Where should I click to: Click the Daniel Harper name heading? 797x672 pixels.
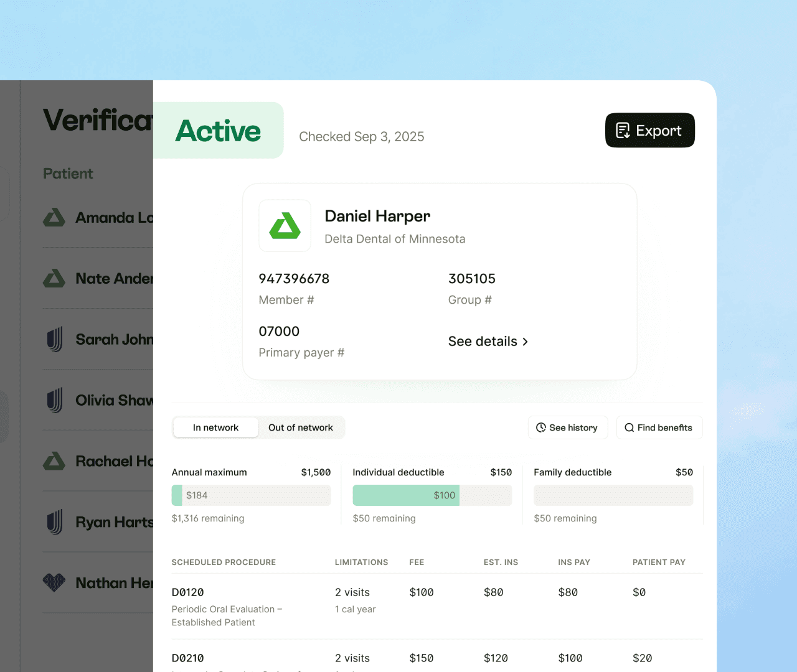377,216
